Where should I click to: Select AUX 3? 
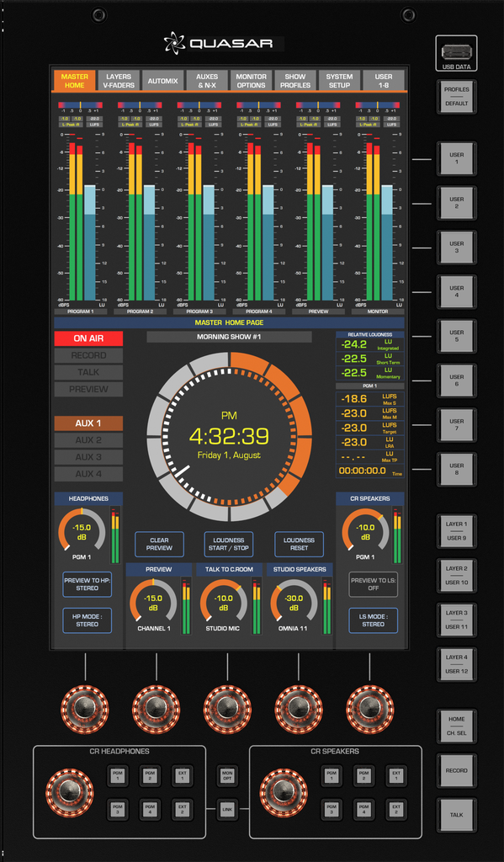click(x=88, y=457)
